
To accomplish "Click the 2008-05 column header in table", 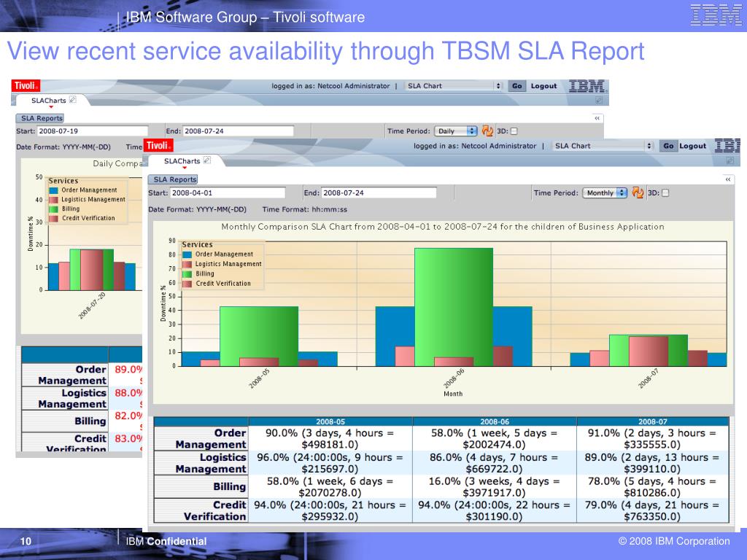I will click(x=330, y=421).
